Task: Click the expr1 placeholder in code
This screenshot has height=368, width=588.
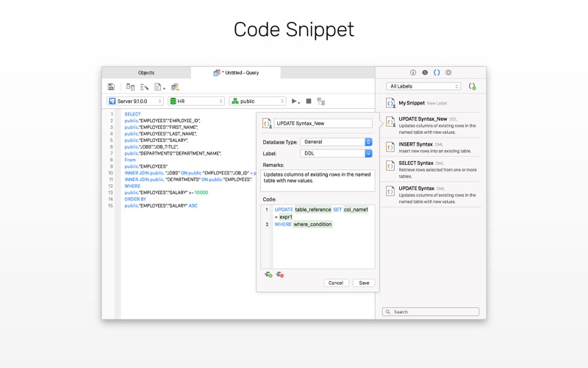Action: [286, 216]
